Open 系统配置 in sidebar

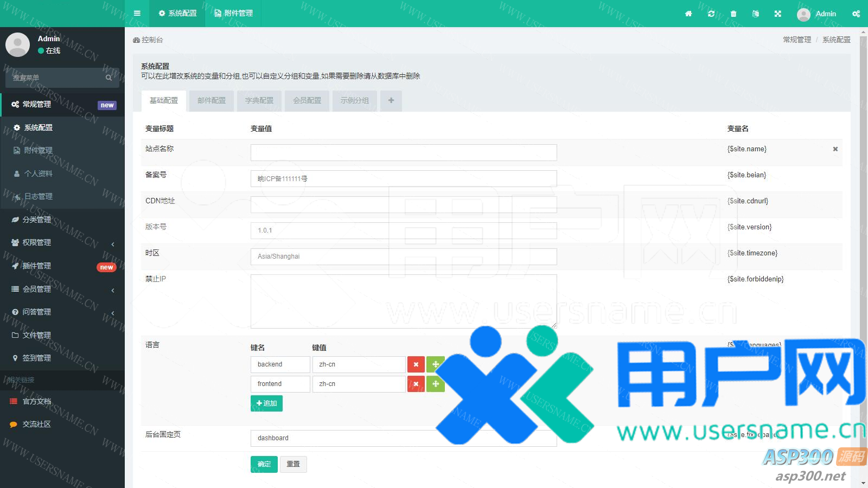coord(62,127)
